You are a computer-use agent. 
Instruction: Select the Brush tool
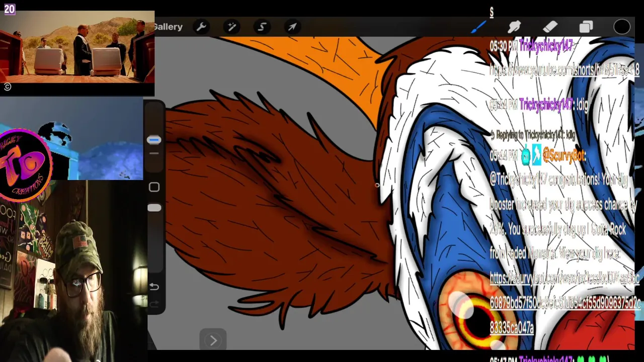click(478, 27)
